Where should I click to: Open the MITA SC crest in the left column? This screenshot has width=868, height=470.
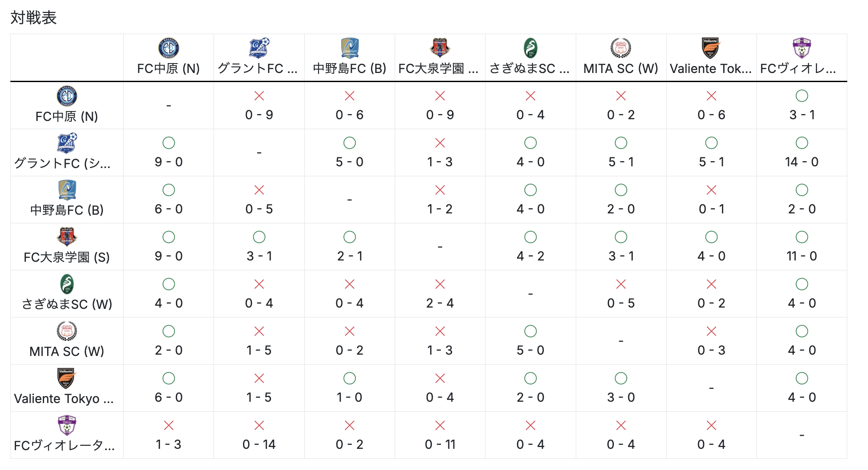pos(67,331)
